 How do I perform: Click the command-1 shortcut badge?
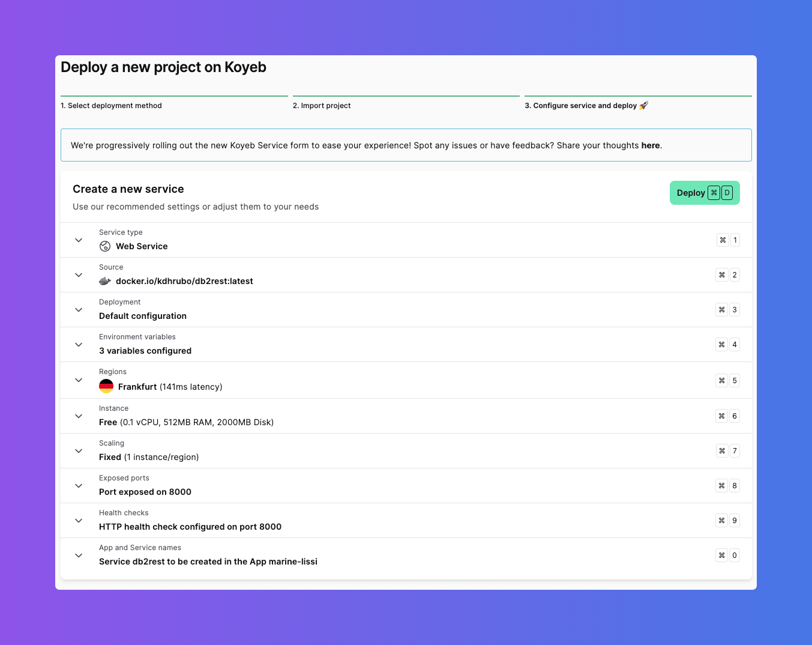coord(728,240)
